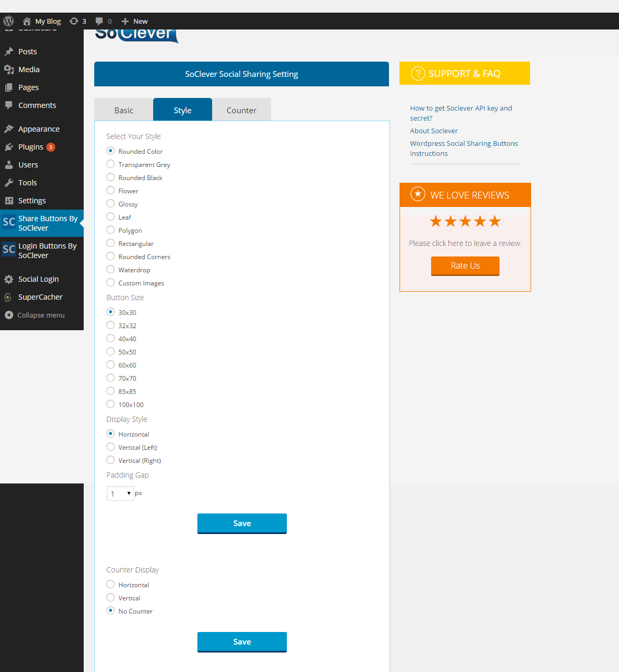This screenshot has height=672, width=619.
Task: Click Save below Padding Gap
Action: 242,523
